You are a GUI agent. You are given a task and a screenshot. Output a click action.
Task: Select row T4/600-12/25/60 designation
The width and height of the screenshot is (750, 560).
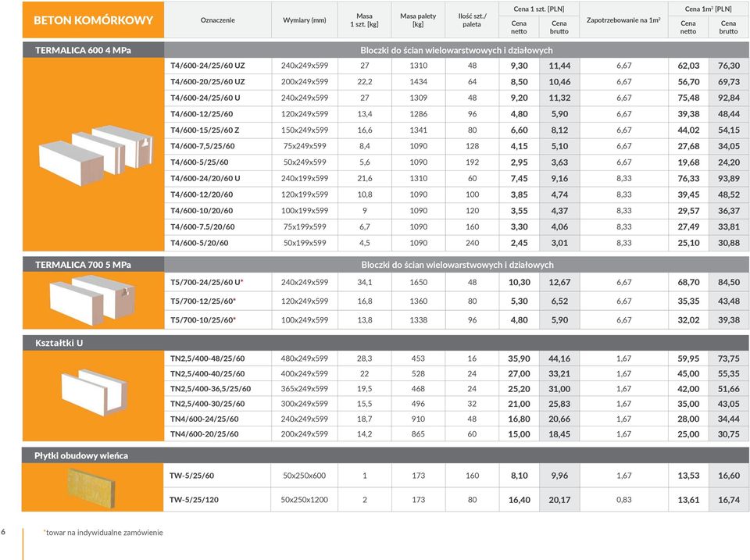point(202,114)
